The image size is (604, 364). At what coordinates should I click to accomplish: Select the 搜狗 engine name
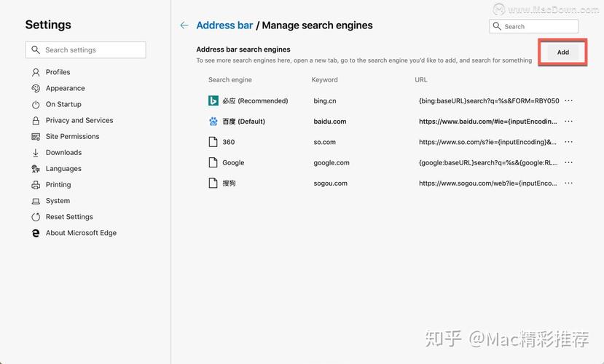(x=229, y=183)
